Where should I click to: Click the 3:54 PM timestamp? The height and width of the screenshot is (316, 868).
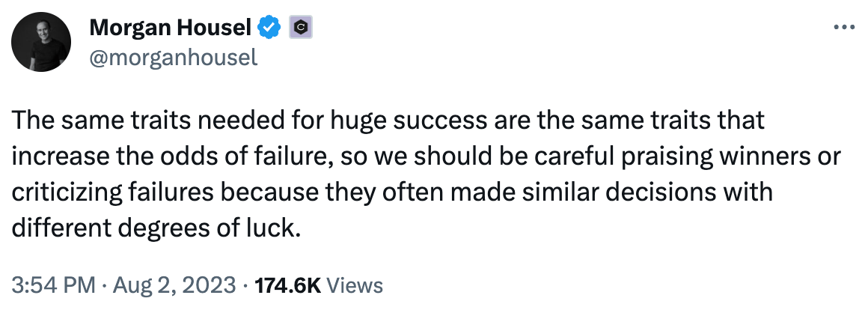53,285
